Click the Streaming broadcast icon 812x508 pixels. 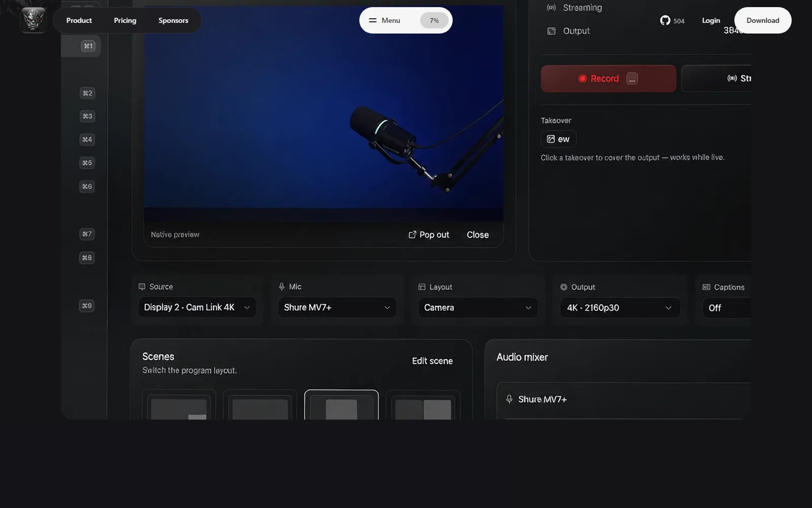point(551,8)
